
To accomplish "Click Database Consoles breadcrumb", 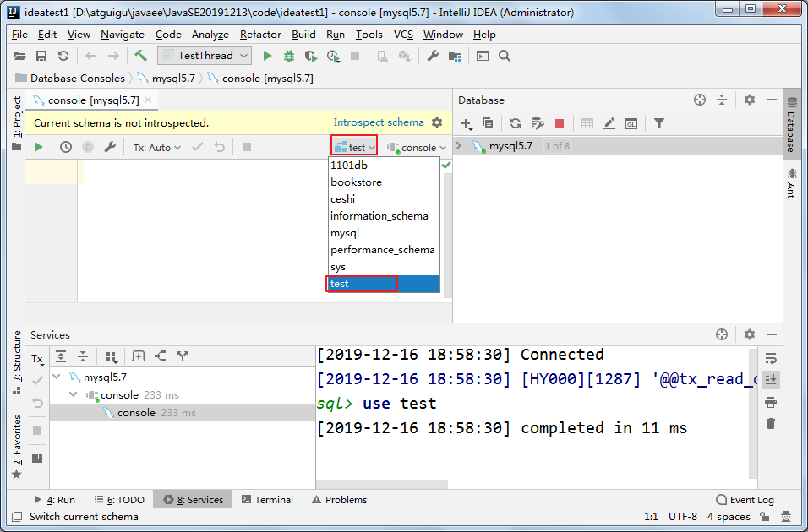I will [x=71, y=79].
